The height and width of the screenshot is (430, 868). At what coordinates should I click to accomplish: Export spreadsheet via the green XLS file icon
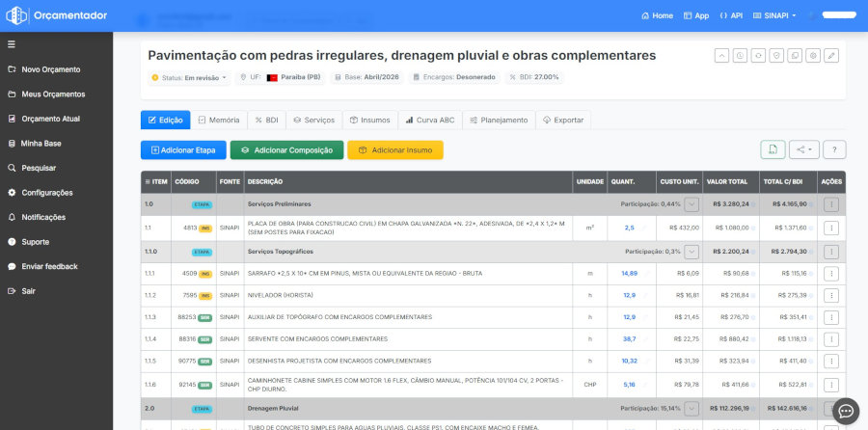click(773, 149)
